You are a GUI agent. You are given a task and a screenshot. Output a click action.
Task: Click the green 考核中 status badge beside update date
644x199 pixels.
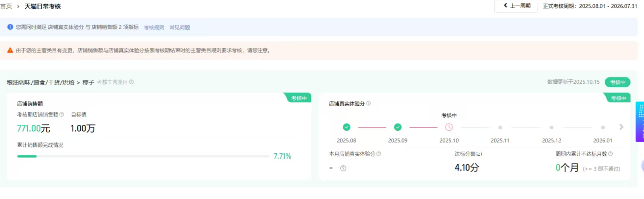point(617,82)
